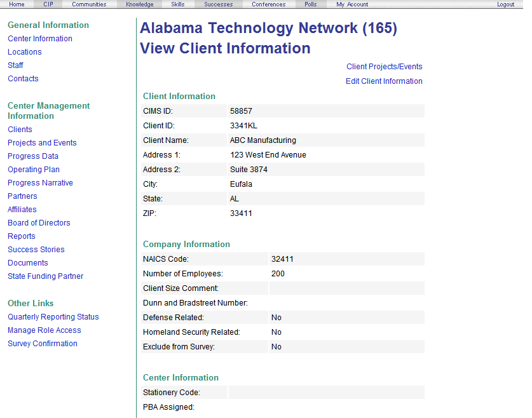Screen dimensions: 532x418
Task: Open Progress Narrative link
Action: (x=41, y=183)
